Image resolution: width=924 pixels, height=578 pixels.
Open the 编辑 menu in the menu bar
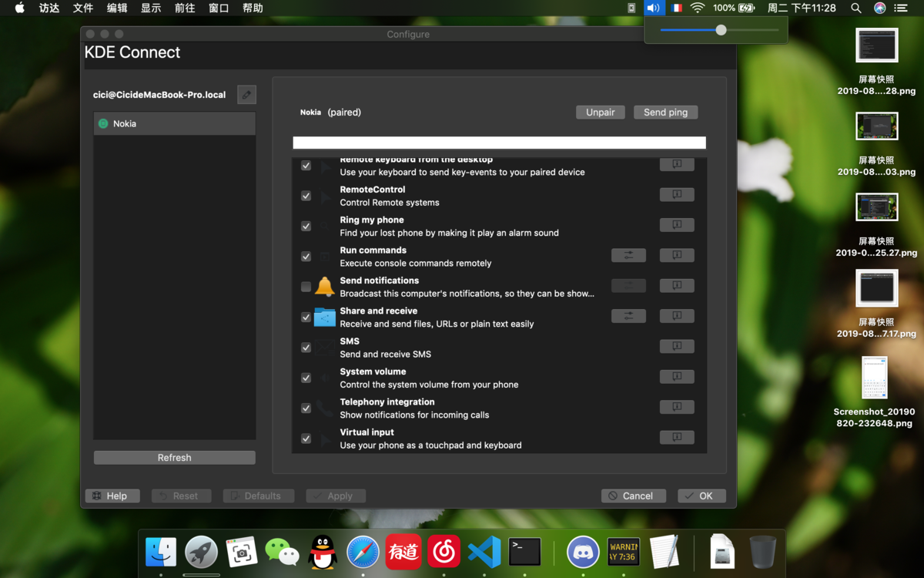tap(117, 8)
